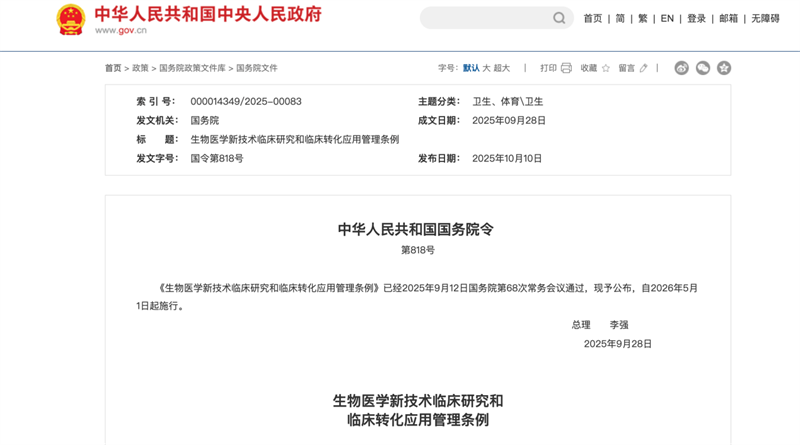
Task: Open the 登录 login link
Action: click(x=696, y=18)
